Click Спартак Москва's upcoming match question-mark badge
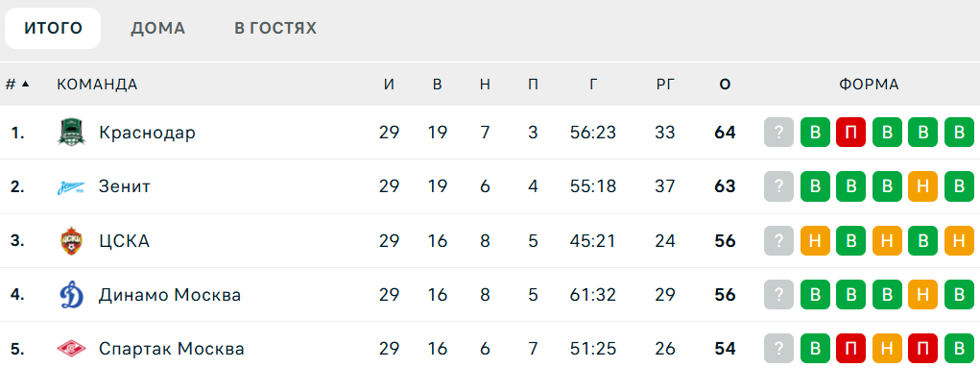 pos(778,349)
